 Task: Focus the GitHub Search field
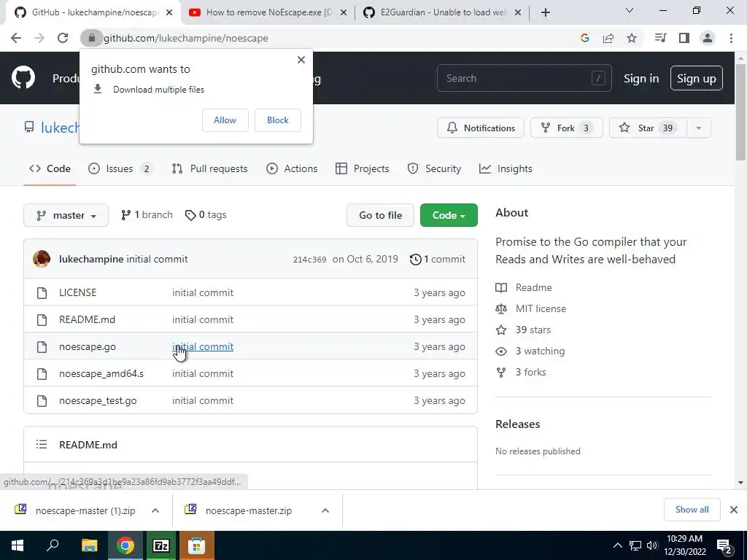tap(524, 78)
